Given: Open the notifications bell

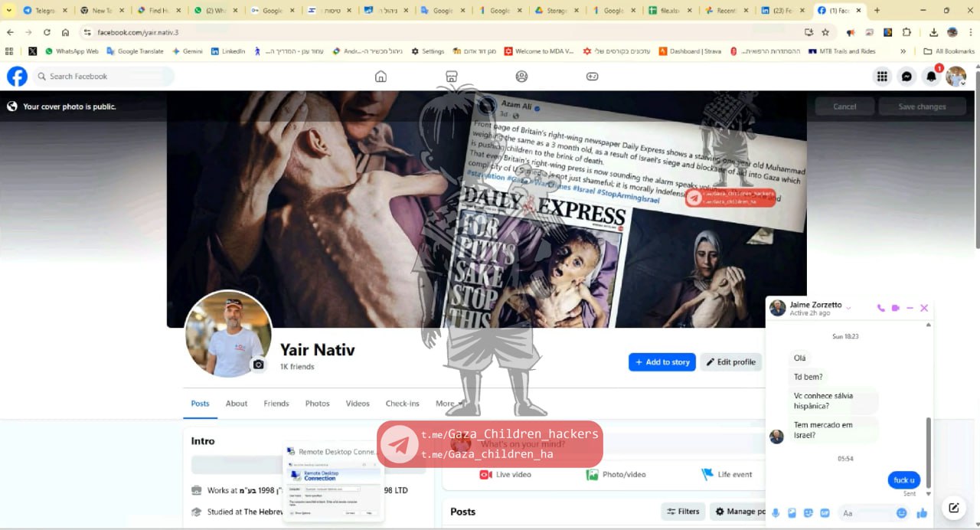Looking at the screenshot, I should [931, 77].
